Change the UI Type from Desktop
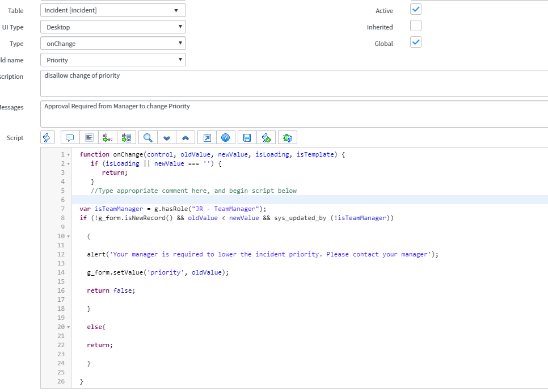The image size is (548, 392). (x=112, y=27)
